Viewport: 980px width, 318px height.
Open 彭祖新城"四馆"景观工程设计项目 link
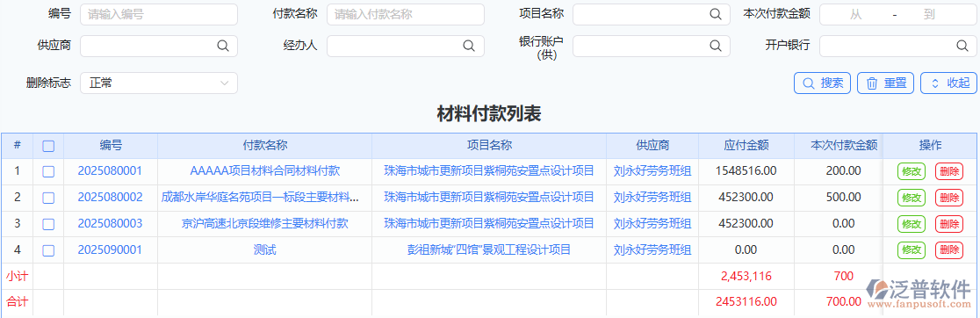[x=489, y=249]
